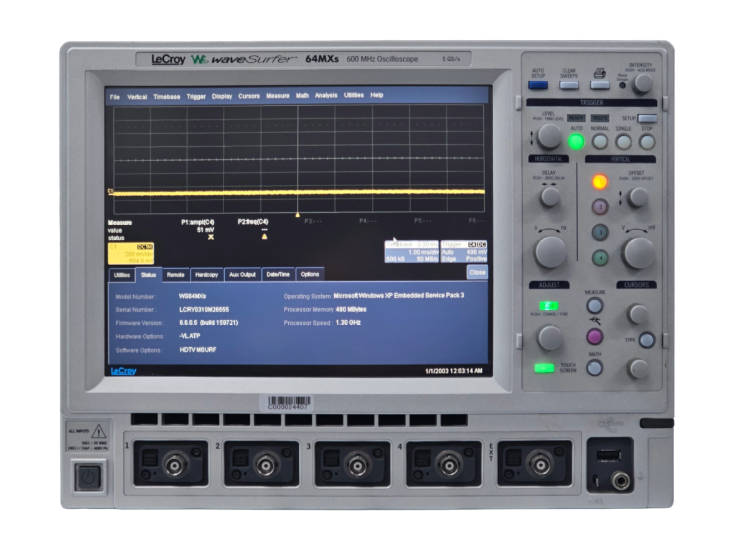Push the blue Auto Setup button
This screenshot has height=560, width=747.
click(x=538, y=85)
